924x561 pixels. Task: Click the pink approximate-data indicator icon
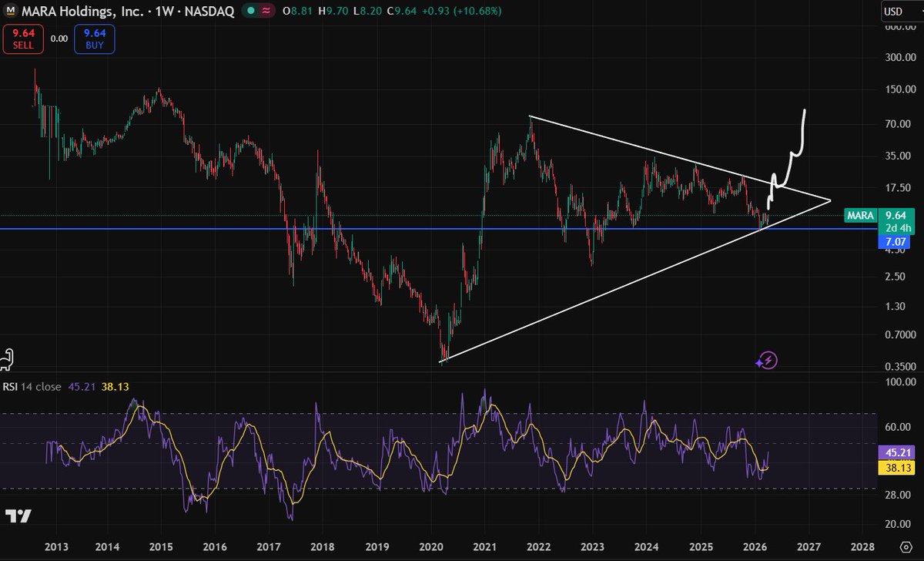point(267,12)
